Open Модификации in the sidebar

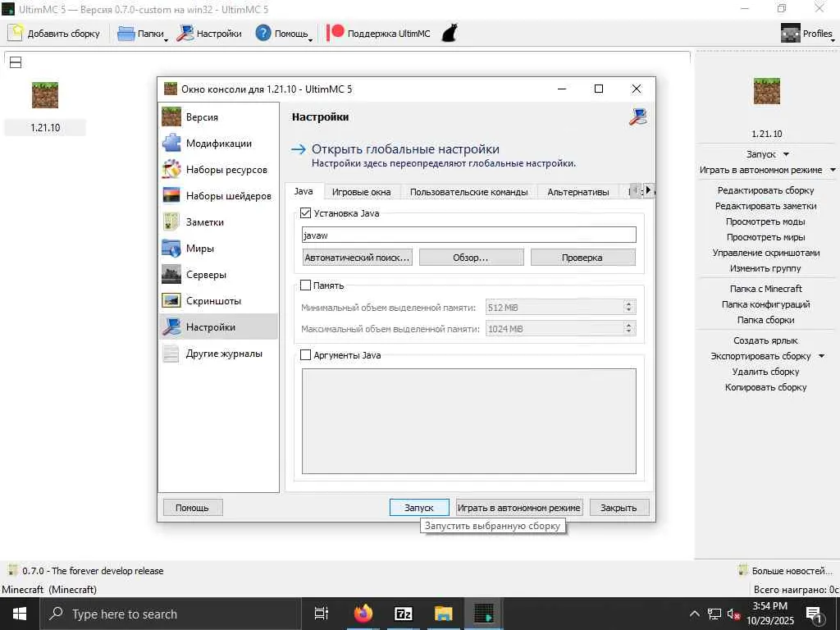tap(218, 143)
